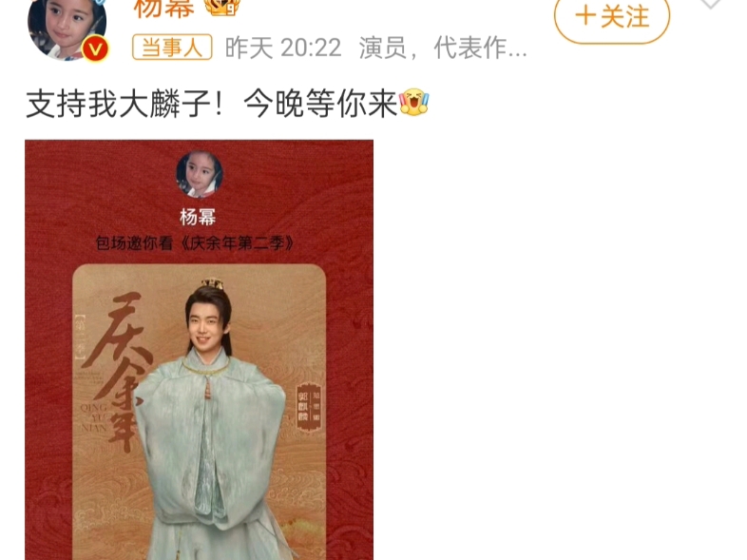Screen dimensions: 747x560
Task: Click the laughing emoji after 今晚等你来
Action: click(414, 102)
